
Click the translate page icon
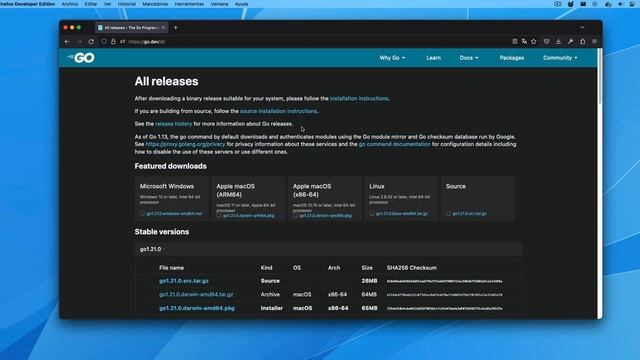click(x=524, y=42)
